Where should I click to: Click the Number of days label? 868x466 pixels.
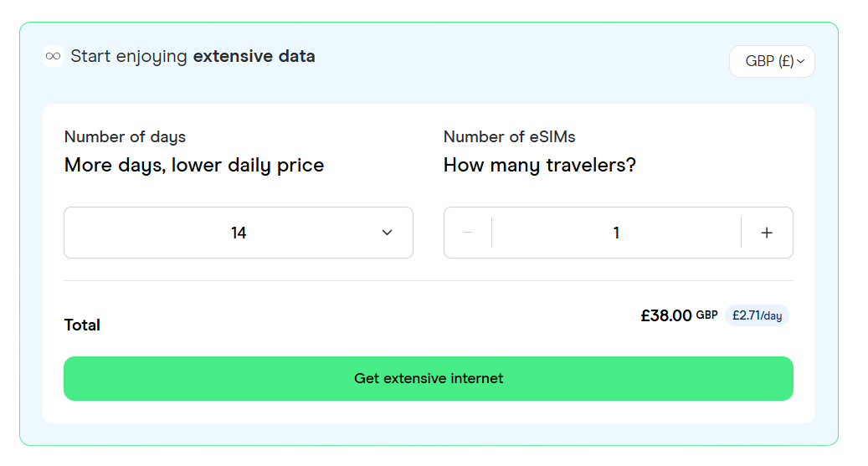click(125, 136)
